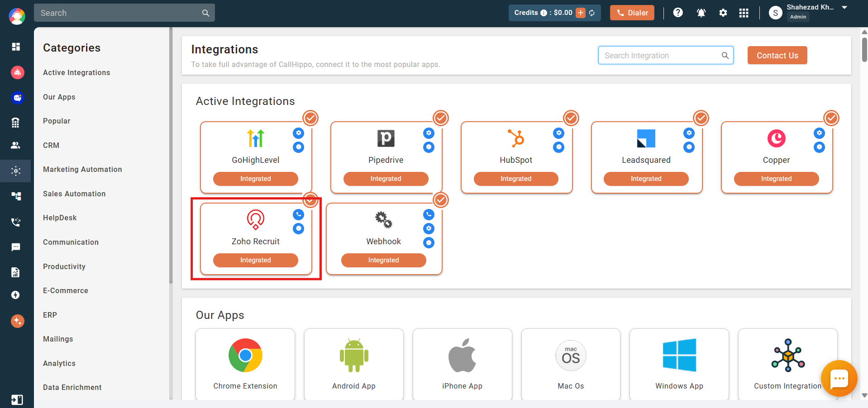This screenshot has height=408, width=868.
Task: Select E-Commerce category
Action: click(66, 290)
